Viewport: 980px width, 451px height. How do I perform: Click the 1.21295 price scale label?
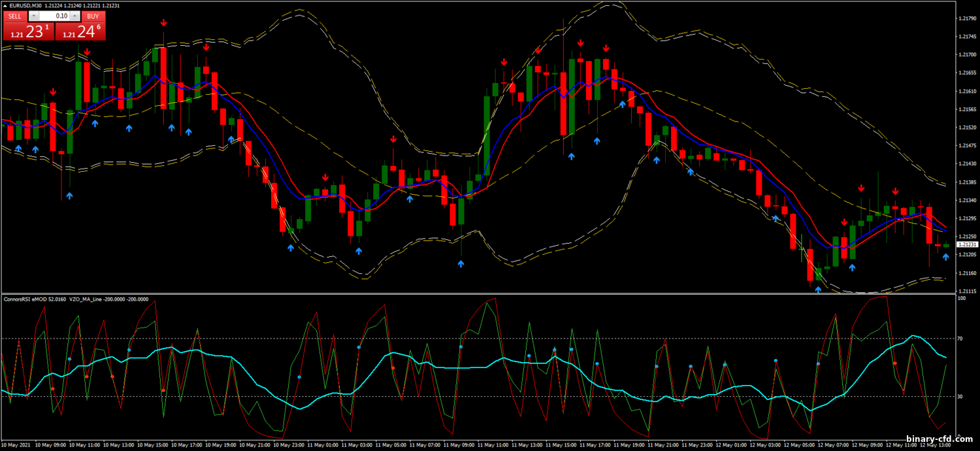(x=966, y=218)
